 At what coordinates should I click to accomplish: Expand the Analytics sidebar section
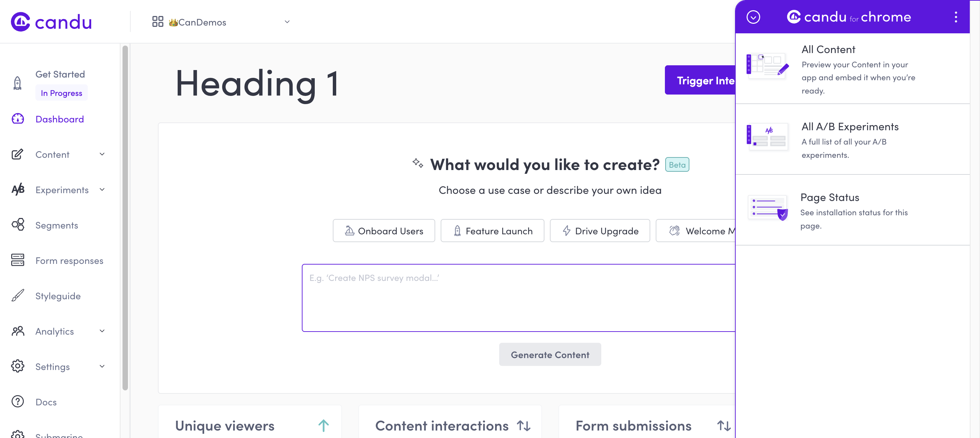(102, 331)
